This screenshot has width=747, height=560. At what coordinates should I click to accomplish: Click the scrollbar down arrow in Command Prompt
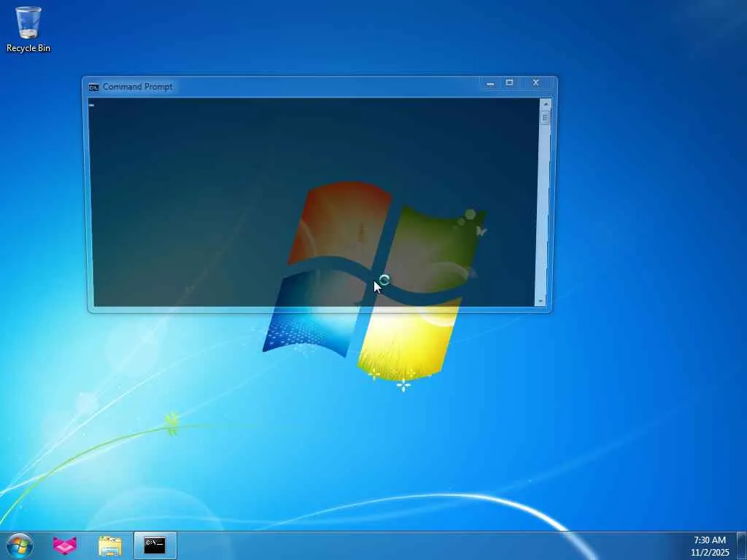point(541,301)
